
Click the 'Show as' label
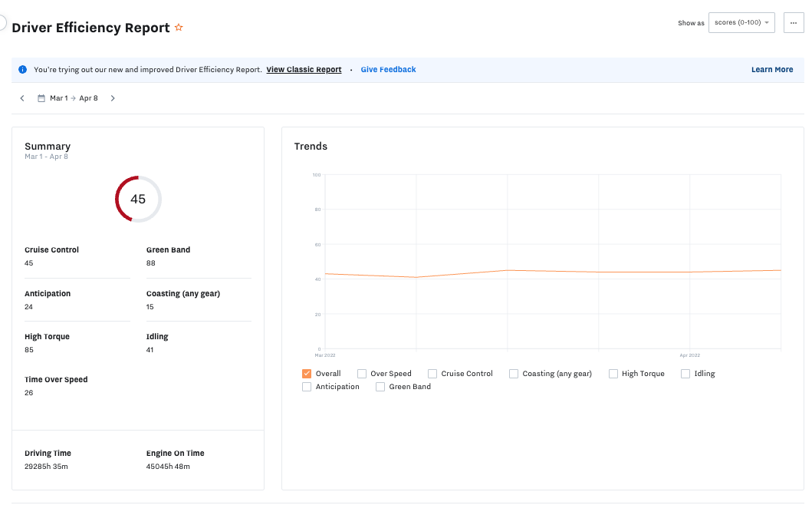[x=691, y=23]
